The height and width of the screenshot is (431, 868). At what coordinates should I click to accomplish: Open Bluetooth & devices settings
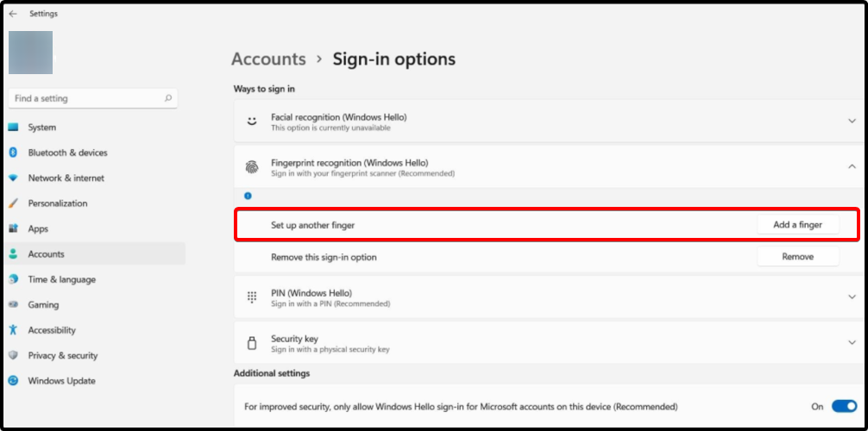pyautogui.click(x=67, y=153)
